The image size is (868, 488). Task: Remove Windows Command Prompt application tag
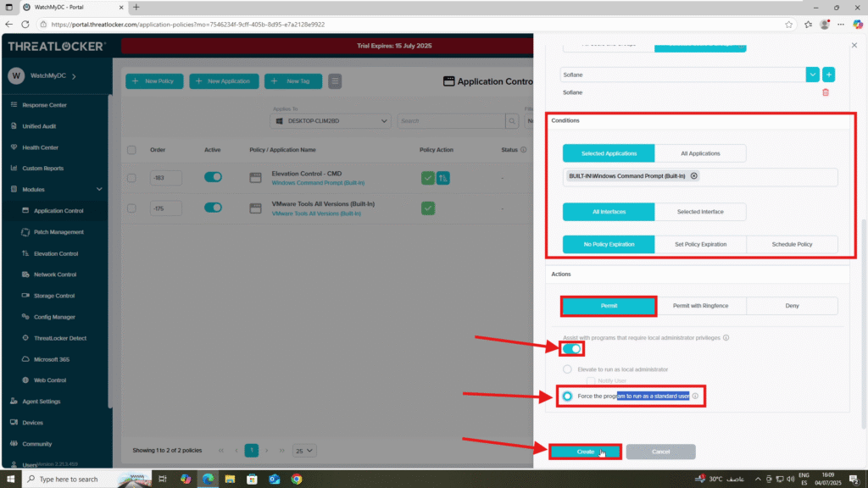693,176
